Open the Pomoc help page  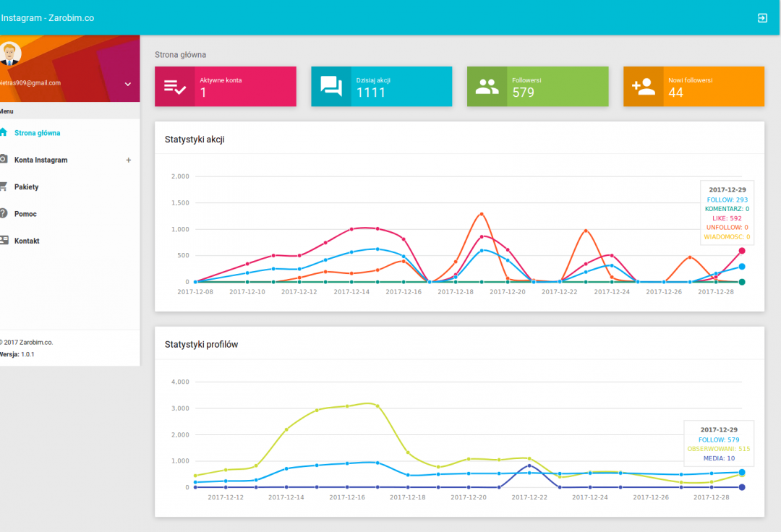click(25, 214)
